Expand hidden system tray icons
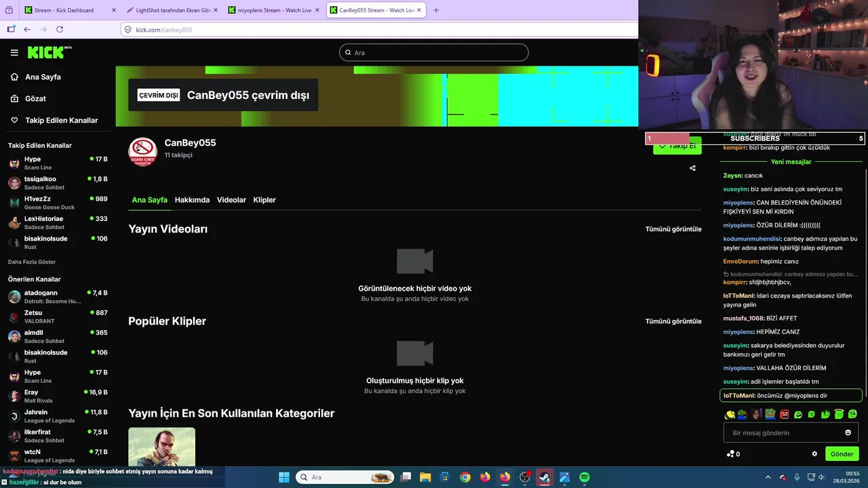Image resolution: width=868 pixels, height=488 pixels. click(768, 477)
